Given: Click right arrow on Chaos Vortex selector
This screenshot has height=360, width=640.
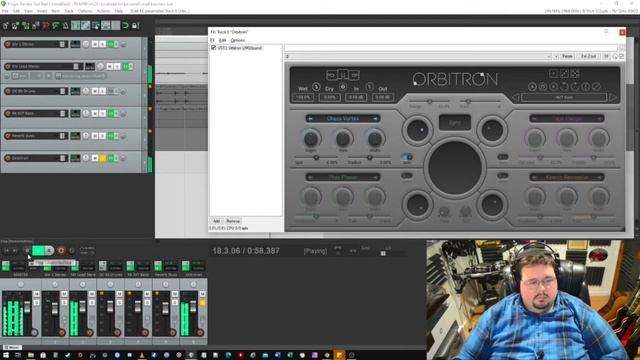Looking at the screenshot, I should pyautogui.click(x=375, y=118).
